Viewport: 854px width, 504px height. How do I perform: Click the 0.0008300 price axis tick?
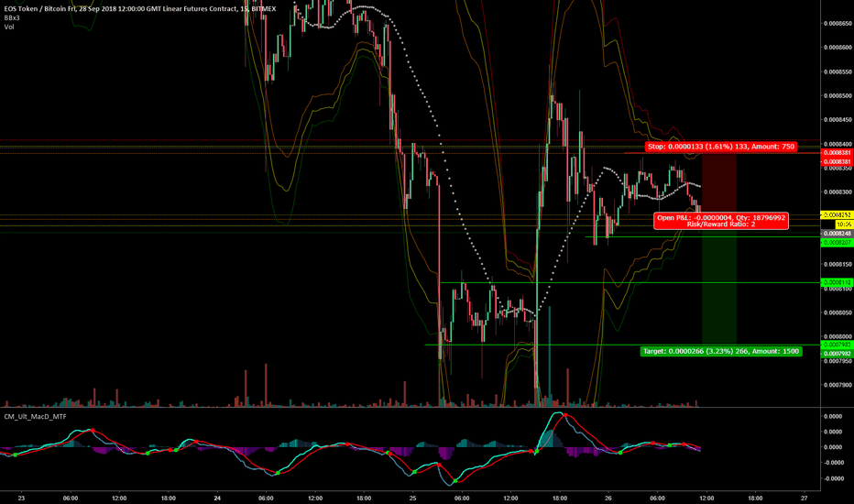tap(838, 192)
